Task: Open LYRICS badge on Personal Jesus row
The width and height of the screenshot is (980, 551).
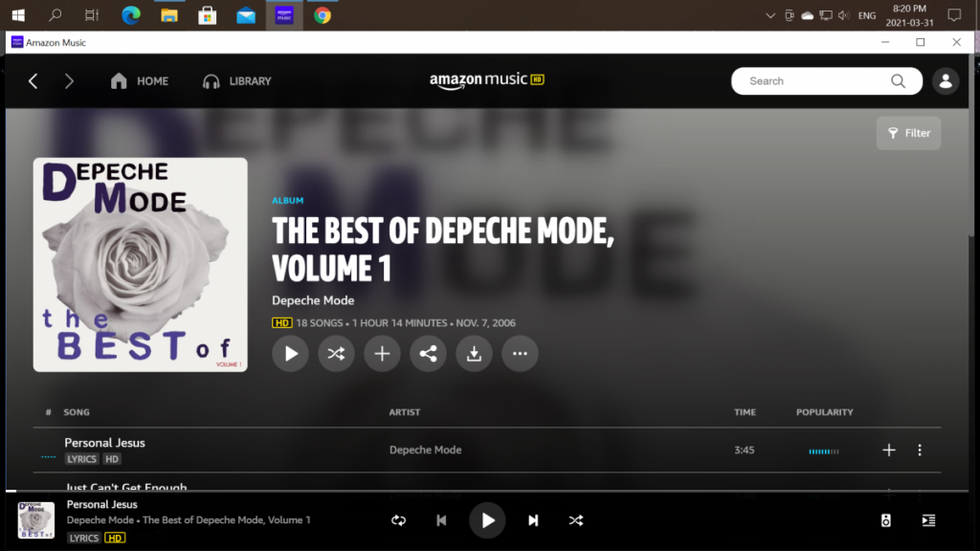Action: pyautogui.click(x=82, y=459)
